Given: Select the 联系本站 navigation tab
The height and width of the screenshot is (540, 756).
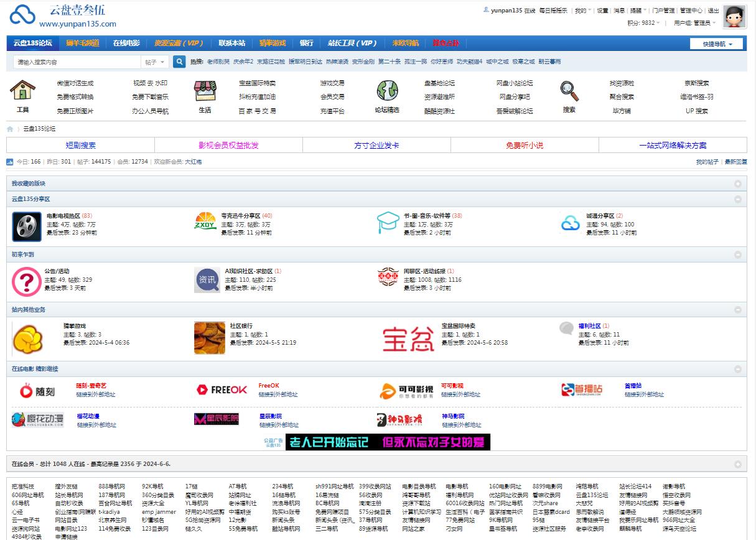Looking at the screenshot, I should coord(231,43).
